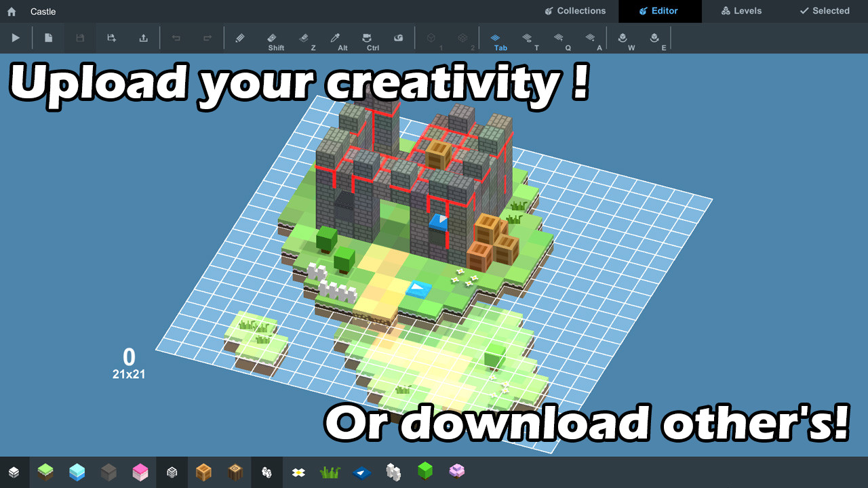Select the pencil draw tool
This screenshot has height=488, width=868.
tap(239, 38)
